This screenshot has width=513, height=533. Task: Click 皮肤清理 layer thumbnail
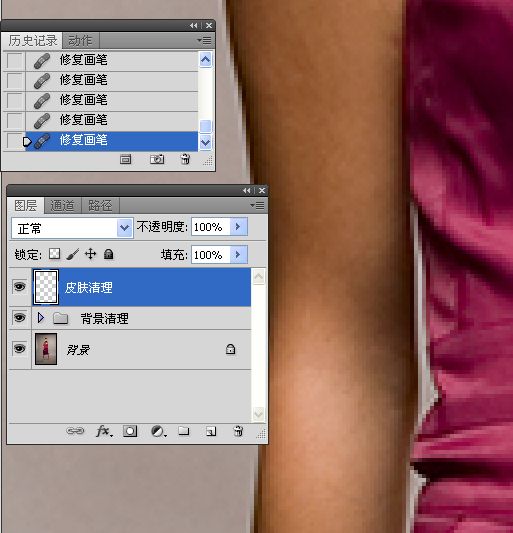coord(46,287)
